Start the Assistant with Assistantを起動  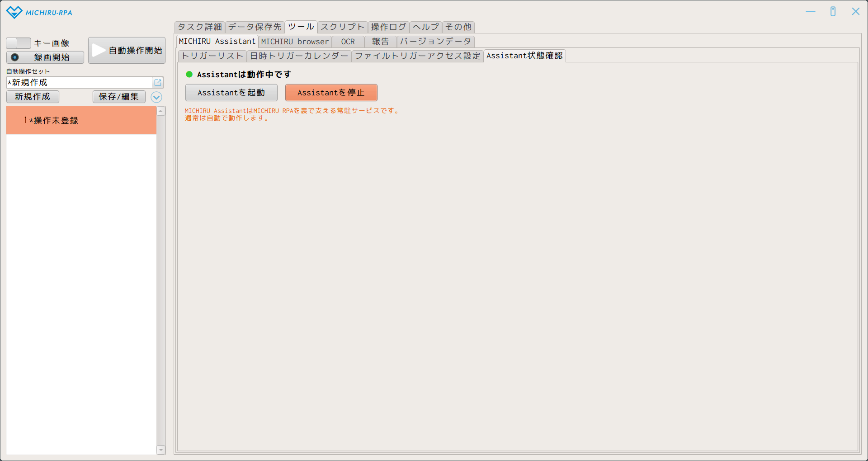[x=231, y=93]
